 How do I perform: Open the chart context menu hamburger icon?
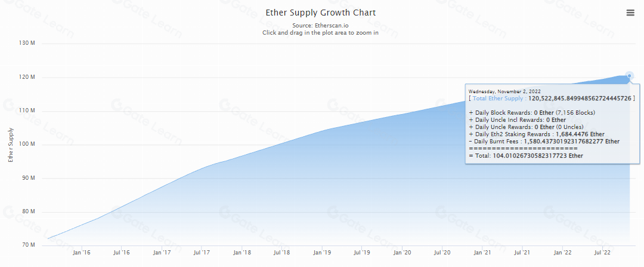[x=630, y=13]
